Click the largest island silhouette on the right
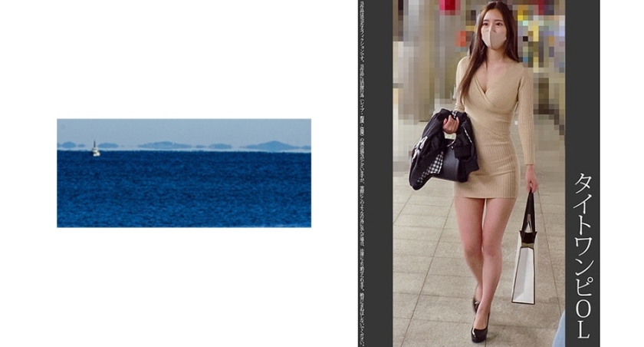644x347 pixels. point(274,145)
